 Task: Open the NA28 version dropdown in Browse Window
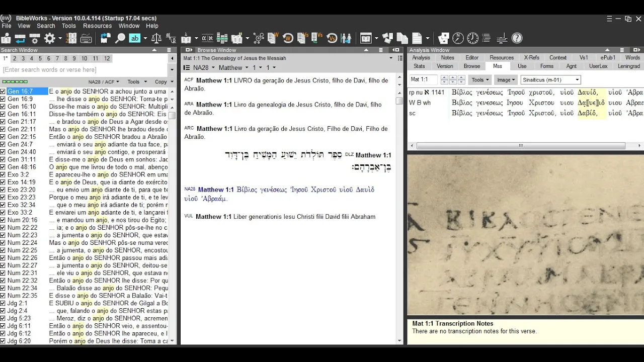click(204, 67)
